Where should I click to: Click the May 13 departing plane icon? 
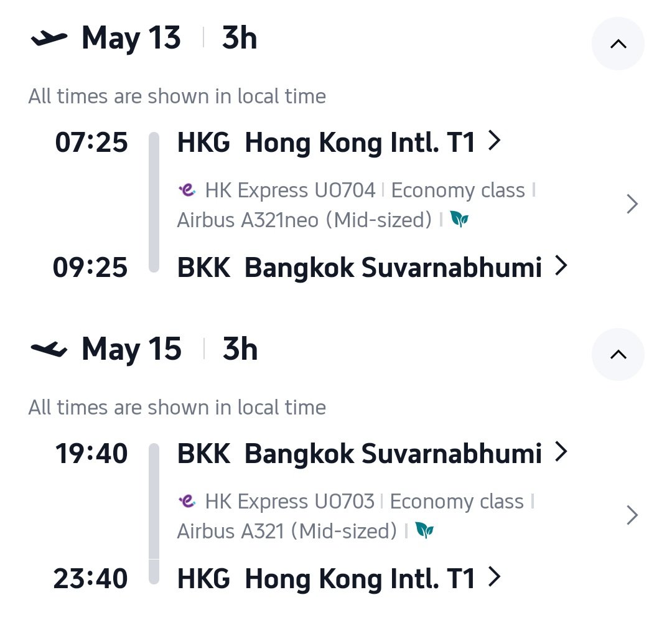coord(49,39)
